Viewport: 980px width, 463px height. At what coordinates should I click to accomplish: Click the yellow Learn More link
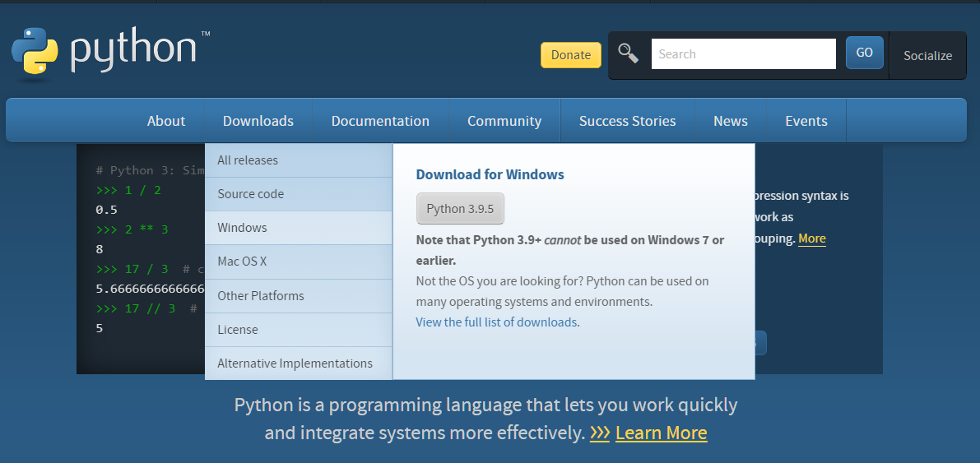(x=661, y=433)
